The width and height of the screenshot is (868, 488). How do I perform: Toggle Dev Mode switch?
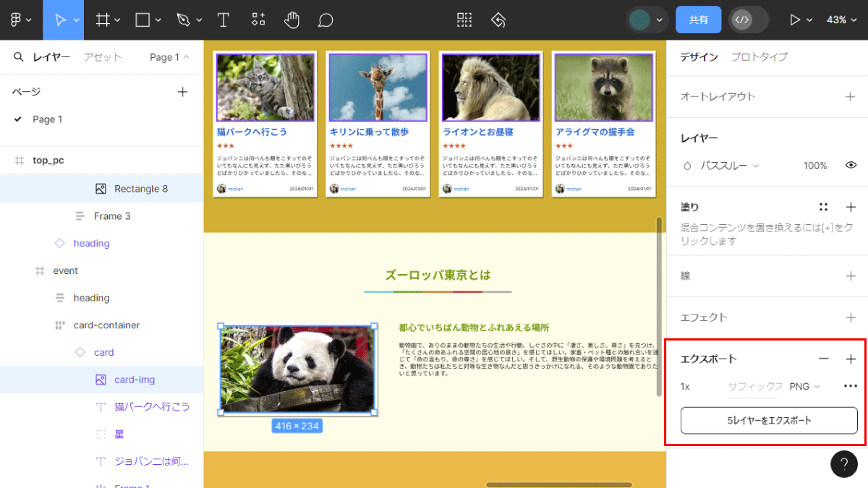(x=749, y=20)
